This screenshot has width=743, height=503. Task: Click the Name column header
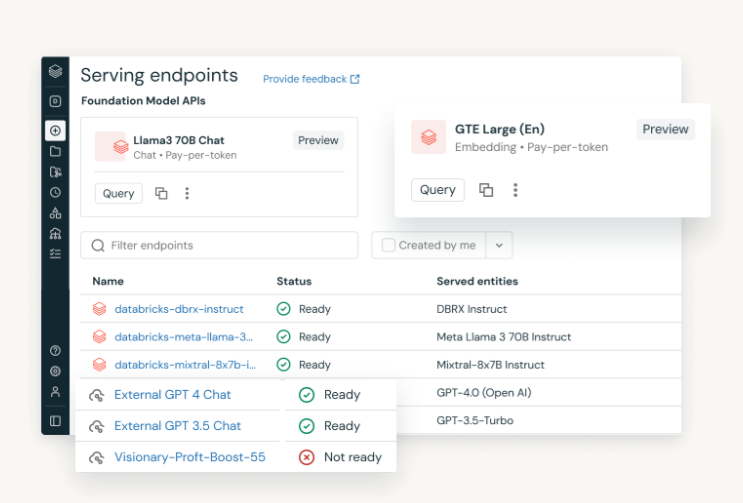[108, 281]
